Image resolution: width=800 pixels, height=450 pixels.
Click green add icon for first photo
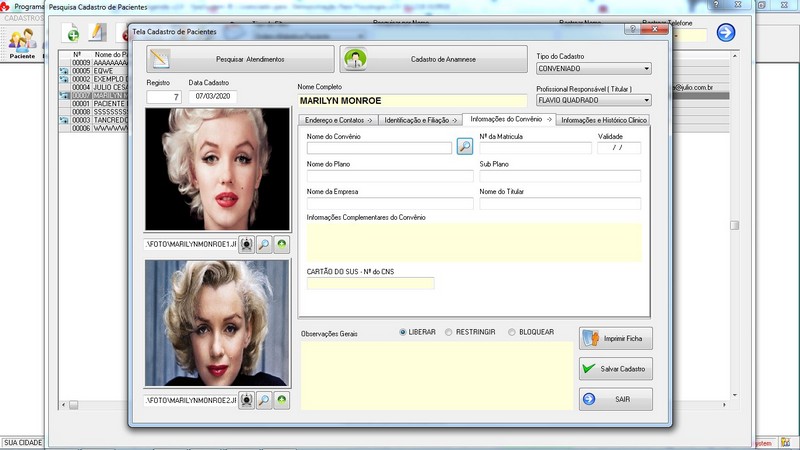(x=282, y=244)
